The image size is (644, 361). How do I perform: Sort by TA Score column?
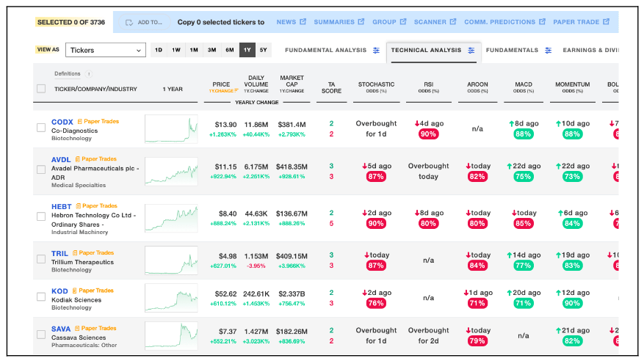pos(331,87)
